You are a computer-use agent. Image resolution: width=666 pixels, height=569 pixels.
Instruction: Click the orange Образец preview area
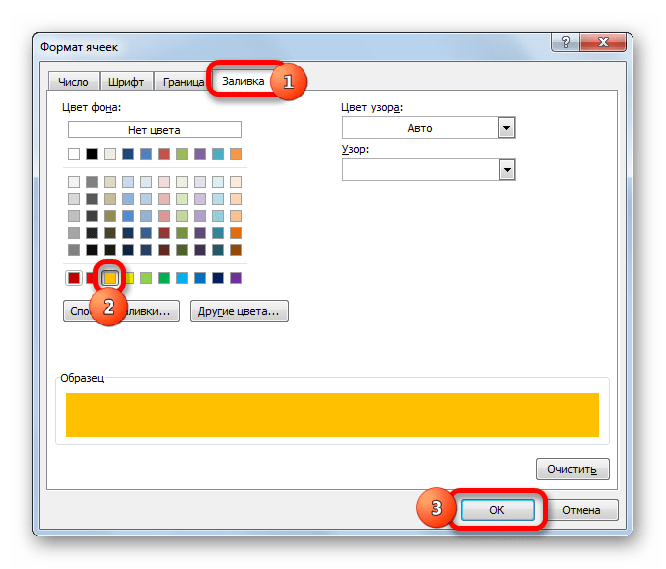pyautogui.click(x=332, y=414)
